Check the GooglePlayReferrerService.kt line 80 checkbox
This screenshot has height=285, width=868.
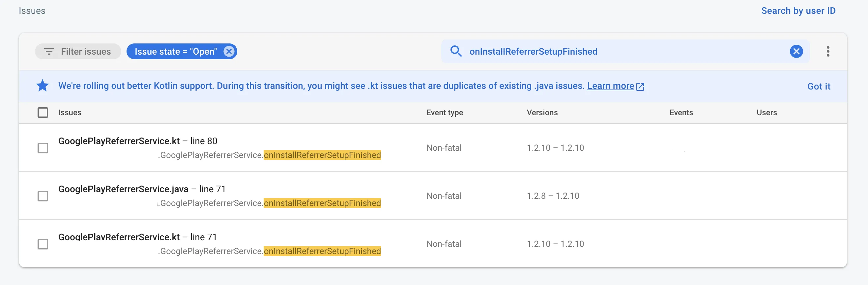pos(43,148)
